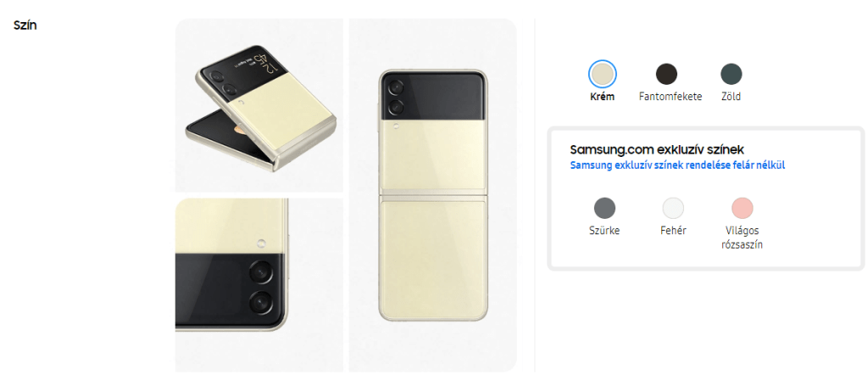Open the unfolded phone back view image
Screen dimensions: 868x375
[433, 195]
